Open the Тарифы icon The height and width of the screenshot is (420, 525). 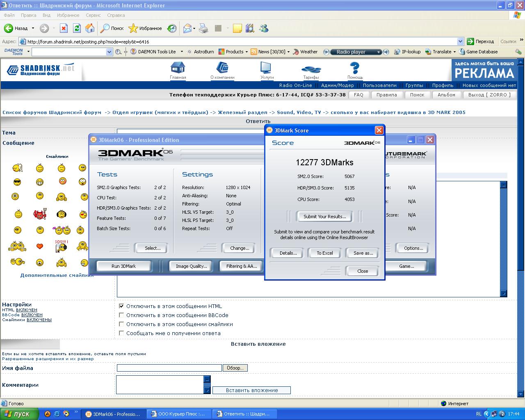click(311, 69)
